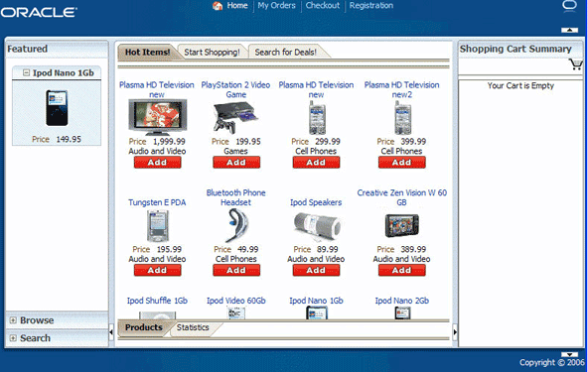Open PlayStation 2 Video Game title link

(235, 90)
